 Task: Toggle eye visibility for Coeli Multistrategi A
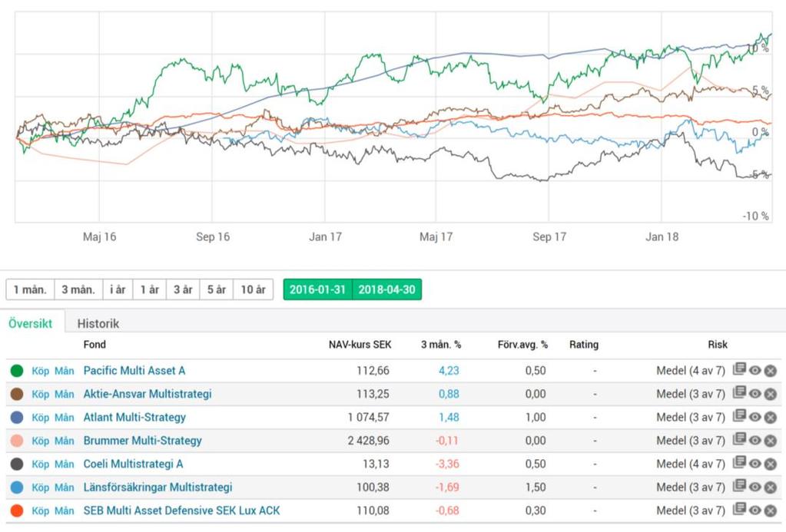(755, 464)
